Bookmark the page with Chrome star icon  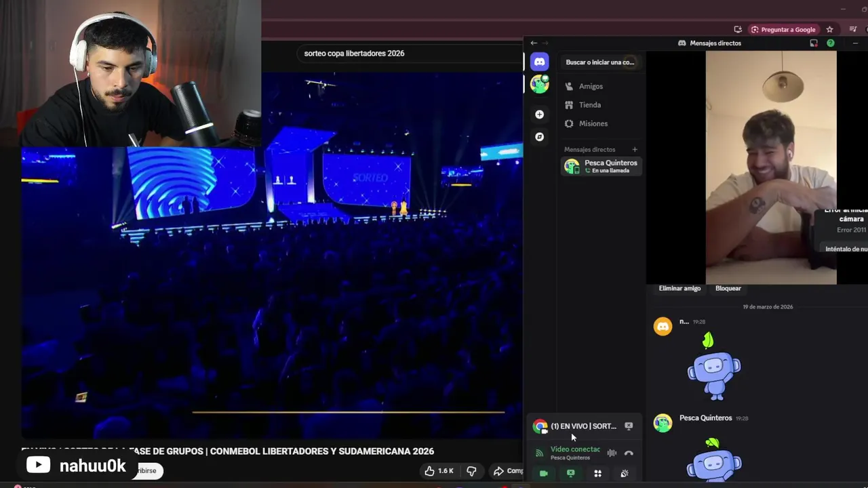829,29
